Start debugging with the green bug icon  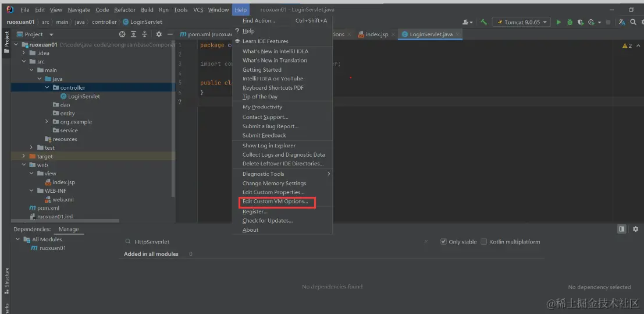(570, 22)
